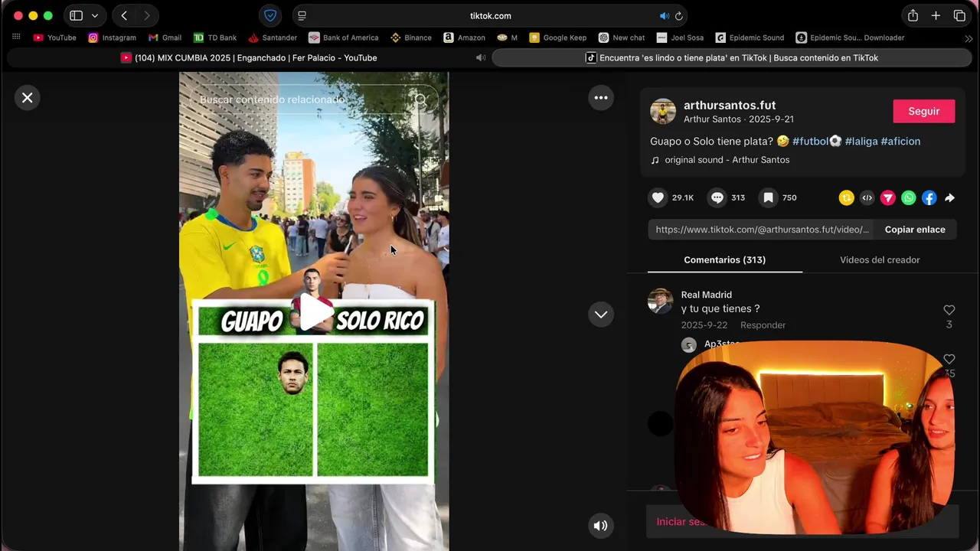Open a new tab with plus icon
Viewport: 980px width, 551px height.
click(936, 15)
